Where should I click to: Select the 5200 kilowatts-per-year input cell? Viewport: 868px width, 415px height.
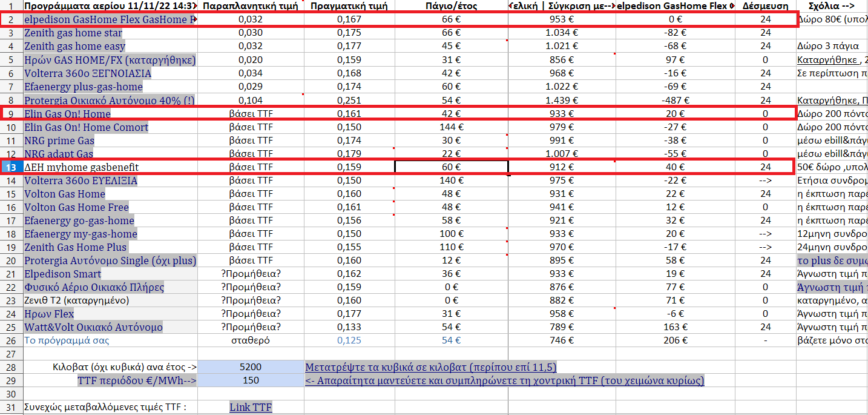point(250,367)
